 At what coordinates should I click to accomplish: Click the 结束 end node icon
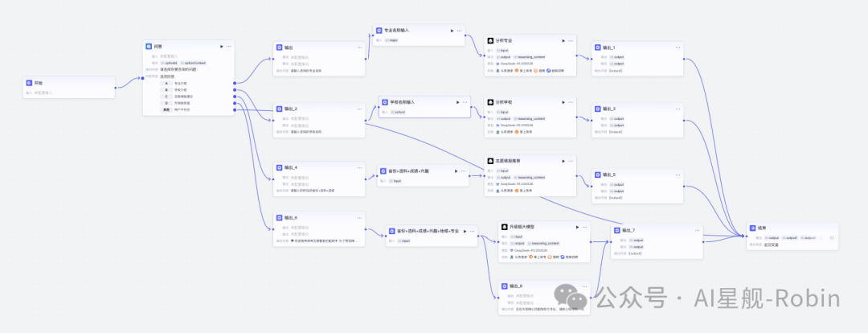[752, 228]
